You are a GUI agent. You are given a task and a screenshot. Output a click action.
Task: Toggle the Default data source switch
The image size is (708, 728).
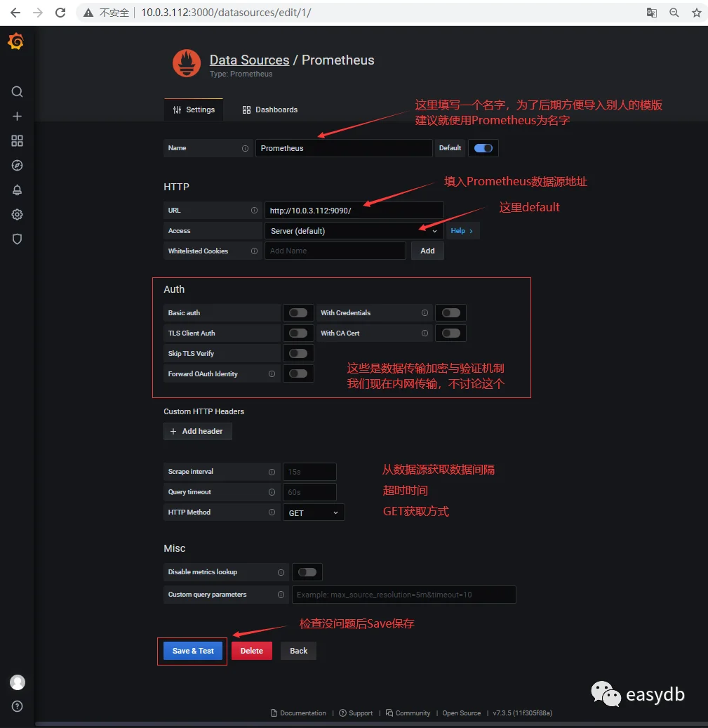(483, 148)
